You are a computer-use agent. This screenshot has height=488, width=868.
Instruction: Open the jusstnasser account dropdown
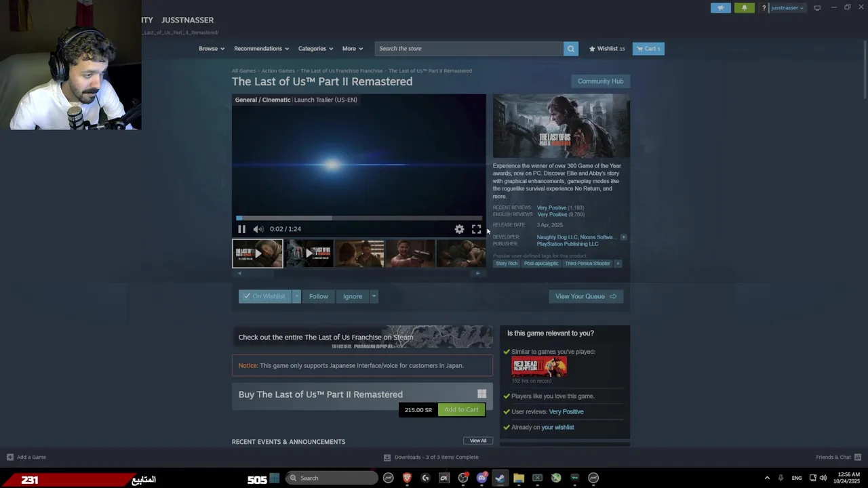coord(787,8)
